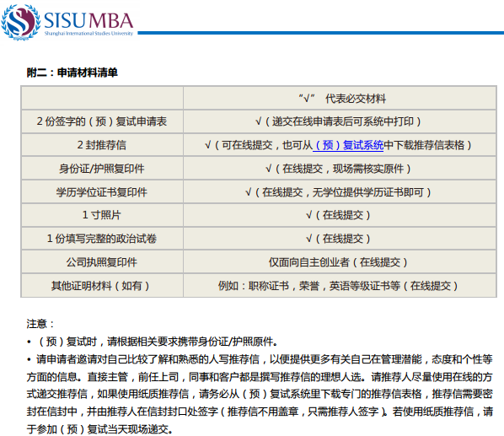Select the 在线提交,现场需核实原件 cell
Viewport: 504px width, 436px height.
click(340, 169)
